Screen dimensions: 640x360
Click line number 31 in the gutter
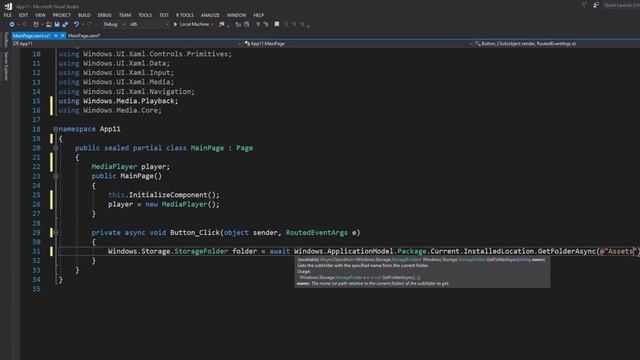(36, 251)
